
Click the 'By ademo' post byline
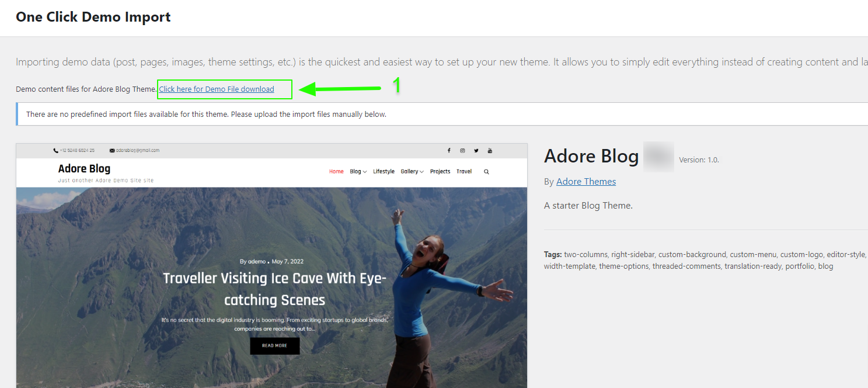click(x=253, y=262)
